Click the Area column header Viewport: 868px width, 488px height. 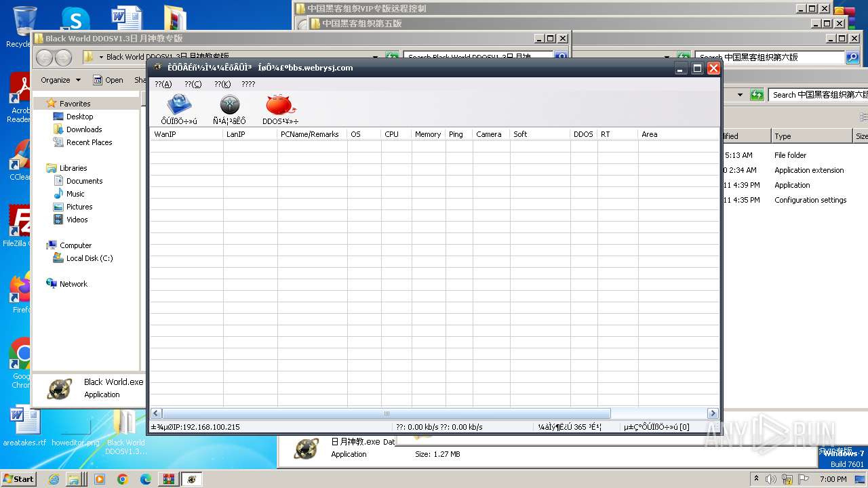point(678,134)
